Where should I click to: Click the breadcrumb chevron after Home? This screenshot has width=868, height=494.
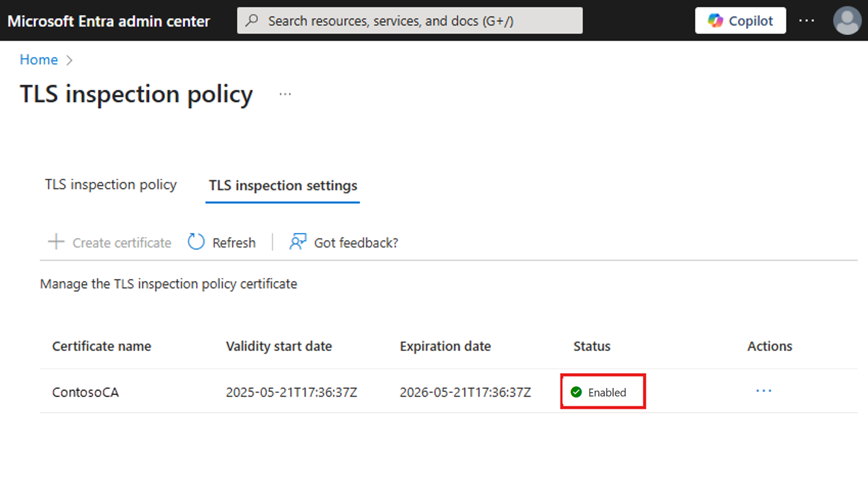(70, 60)
